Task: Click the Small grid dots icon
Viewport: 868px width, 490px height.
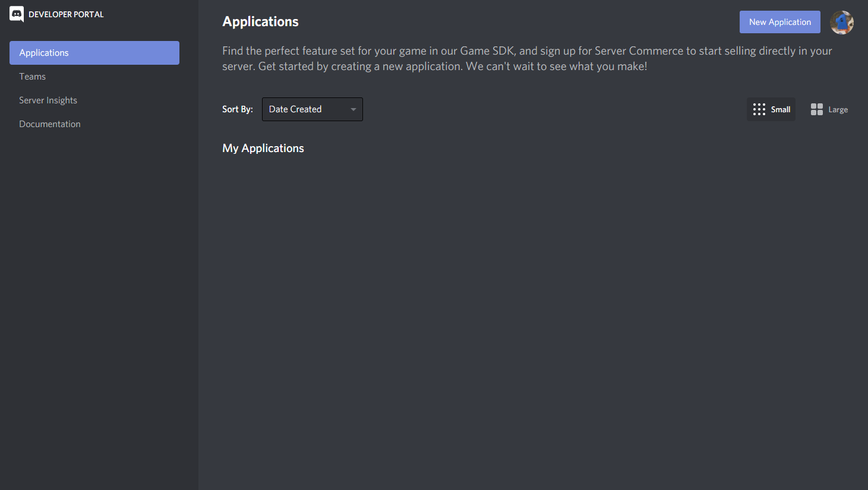Action: coord(759,109)
